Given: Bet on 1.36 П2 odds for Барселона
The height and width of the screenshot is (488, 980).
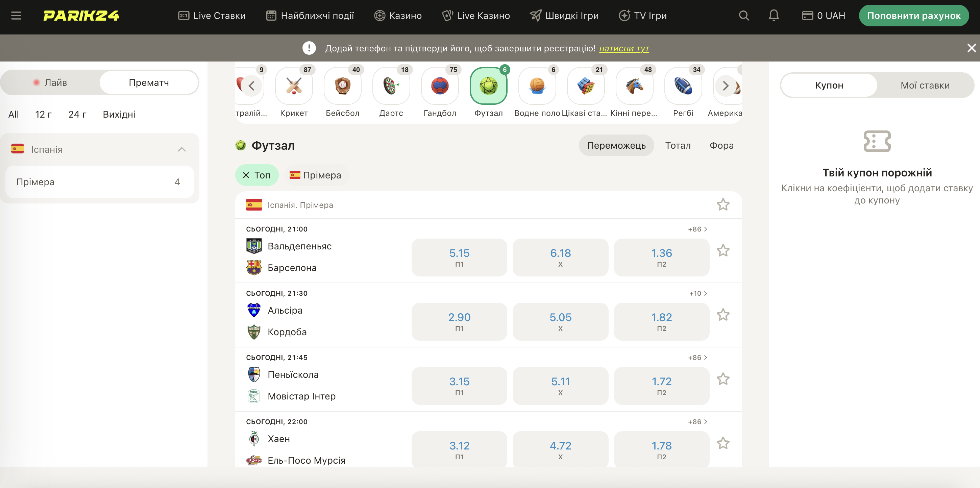Looking at the screenshot, I should point(661,257).
